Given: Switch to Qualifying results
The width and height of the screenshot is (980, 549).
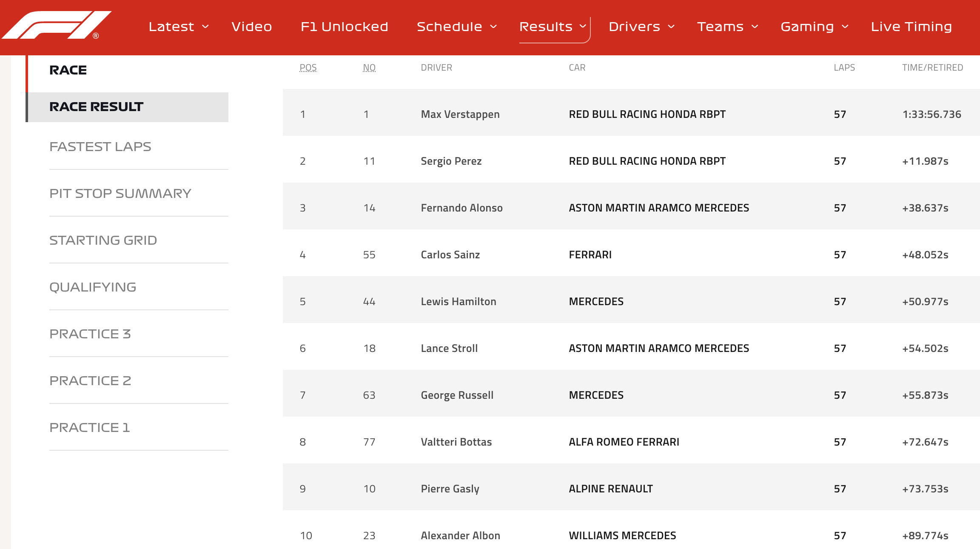Looking at the screenshot, I should pyautogui.click(x=93, y=287).
